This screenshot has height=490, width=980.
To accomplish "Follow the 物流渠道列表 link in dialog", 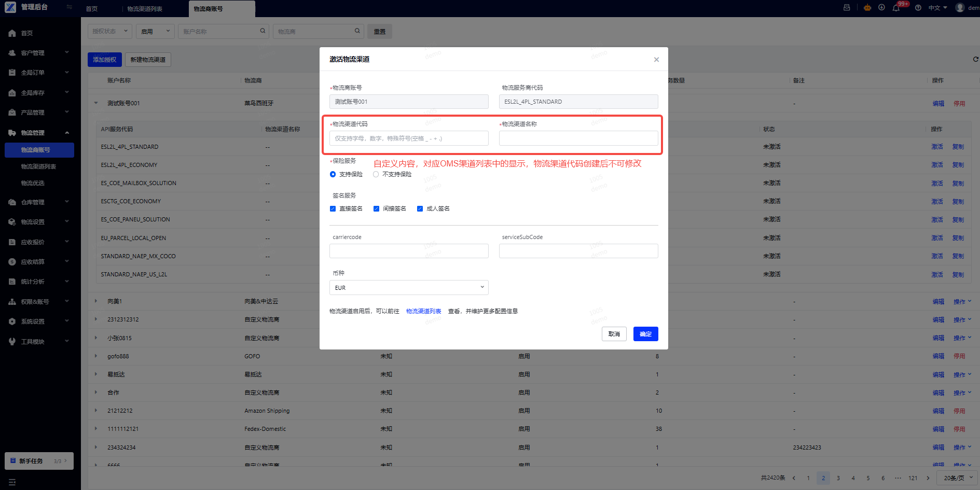I will coord(423,311).
